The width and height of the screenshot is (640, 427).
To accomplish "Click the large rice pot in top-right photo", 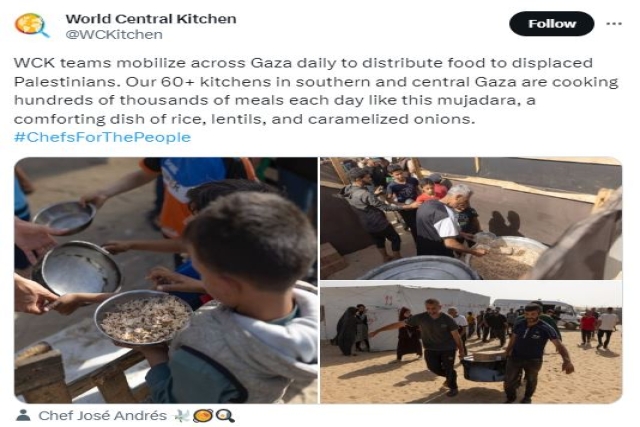I will (506, 257).
